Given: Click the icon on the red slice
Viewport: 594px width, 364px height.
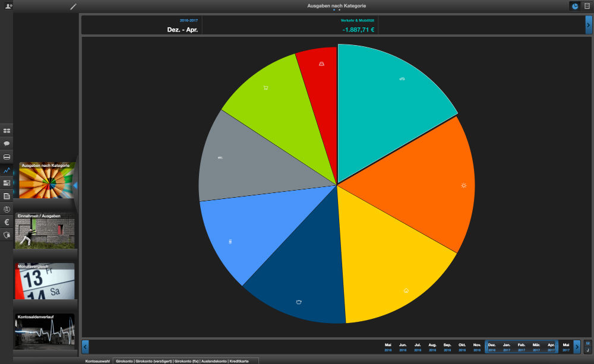Looking at the screenshot, I should click(321, 64).
